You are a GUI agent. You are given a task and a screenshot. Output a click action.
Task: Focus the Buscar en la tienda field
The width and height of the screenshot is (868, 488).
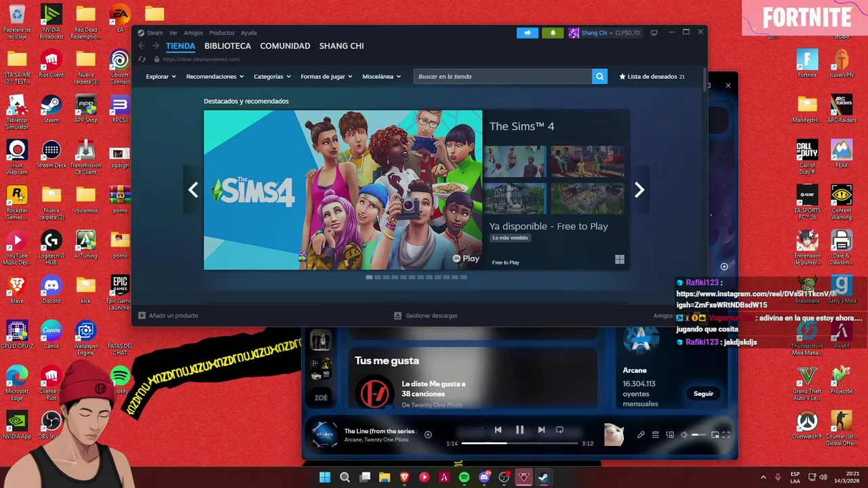point(502,77)
